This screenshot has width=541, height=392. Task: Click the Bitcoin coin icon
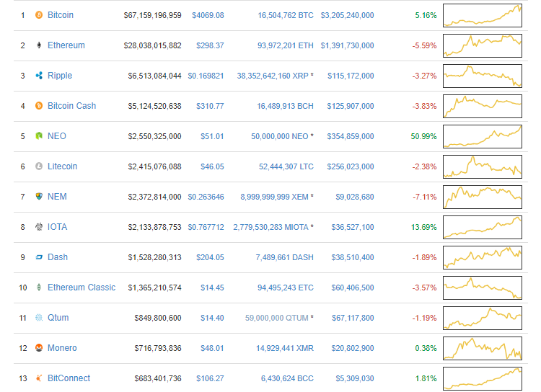click(38, 15)
